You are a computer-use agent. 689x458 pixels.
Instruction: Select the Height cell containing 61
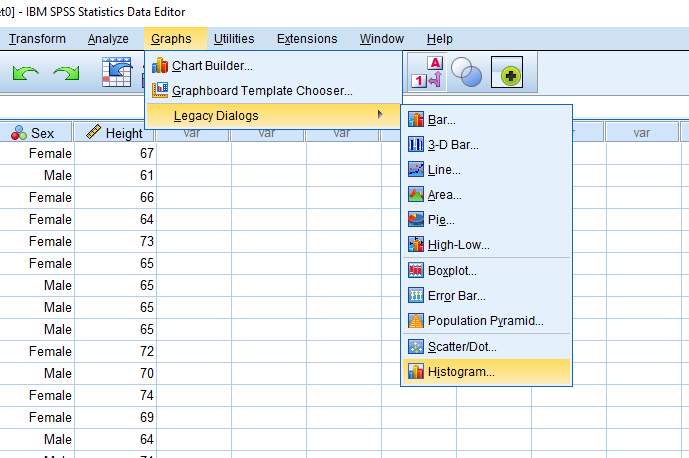click(116, 175)
